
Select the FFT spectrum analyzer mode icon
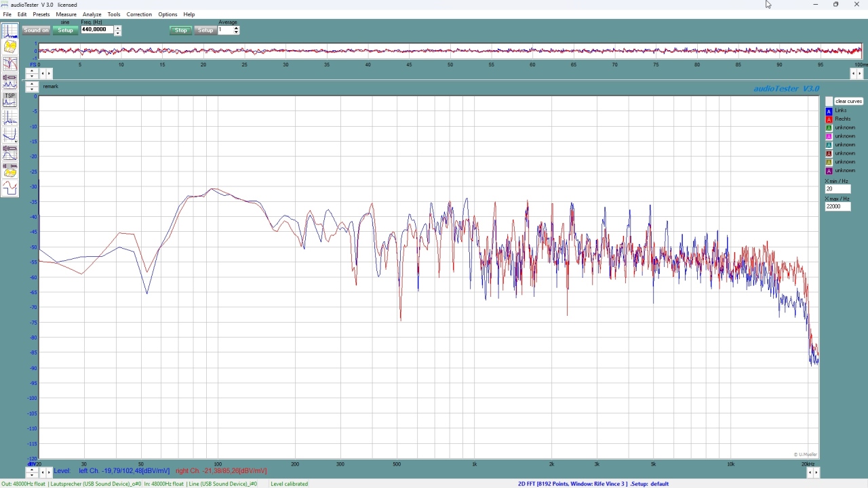(x=10, y=30)
